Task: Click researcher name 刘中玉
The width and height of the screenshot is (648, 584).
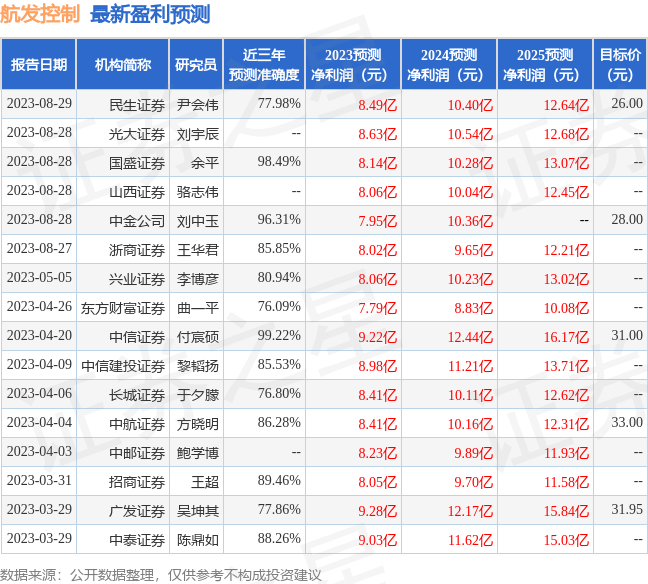Action: pos(198,221)
